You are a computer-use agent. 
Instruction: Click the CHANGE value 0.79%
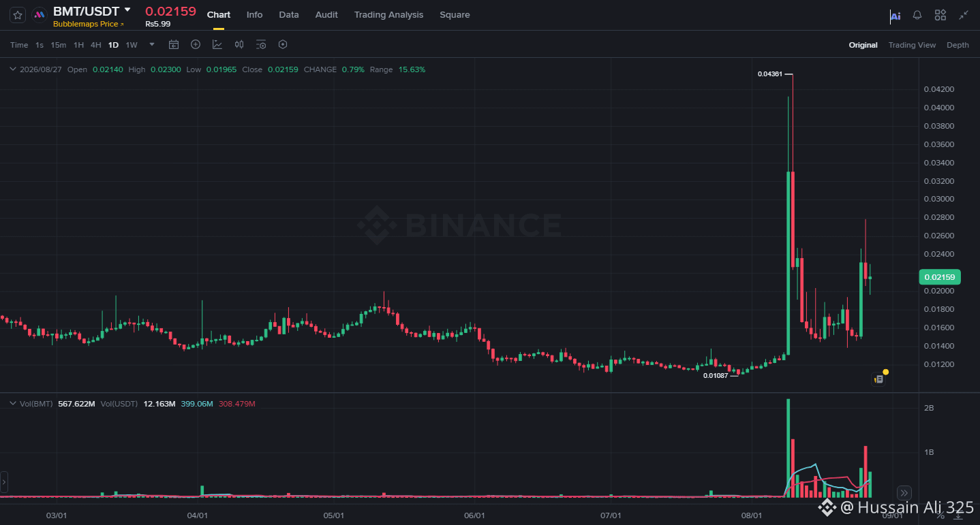tap(353, 69)
